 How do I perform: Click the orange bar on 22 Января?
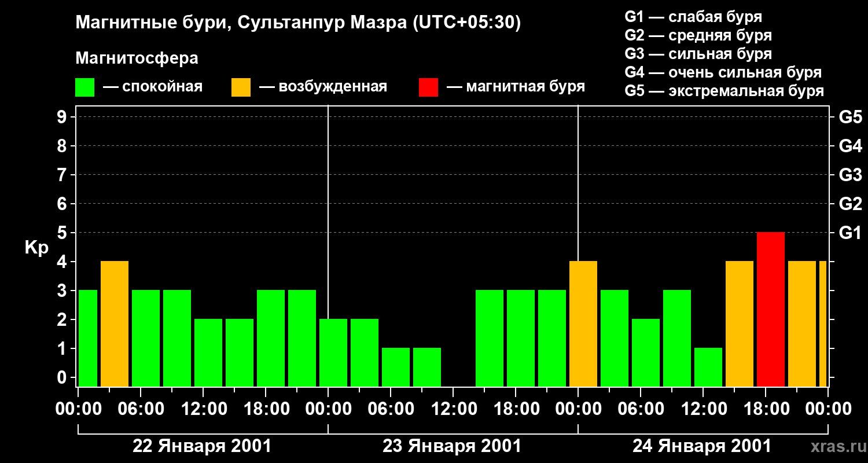tap(115, 324)
